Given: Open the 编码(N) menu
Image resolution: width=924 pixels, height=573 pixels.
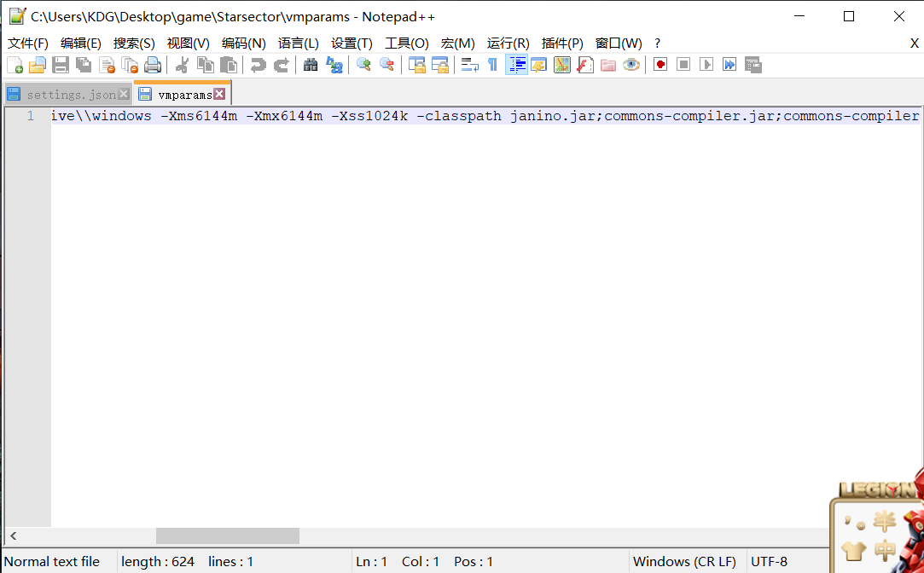Looking at the screenshot, I should [x=243, y=43].
